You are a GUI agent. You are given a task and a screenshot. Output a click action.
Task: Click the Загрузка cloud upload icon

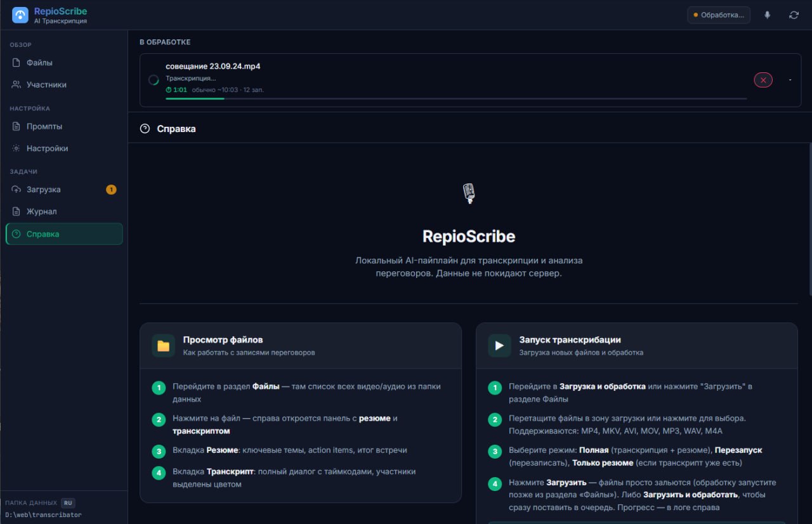point(16,190)
